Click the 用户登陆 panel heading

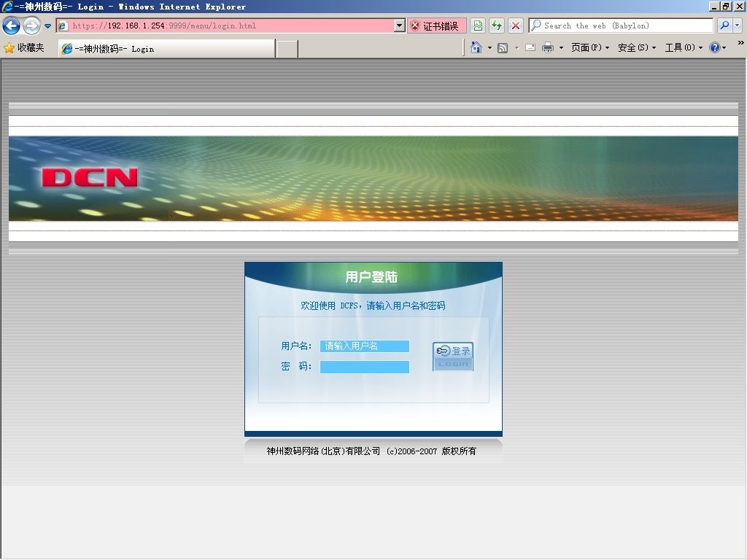[371, 277]
